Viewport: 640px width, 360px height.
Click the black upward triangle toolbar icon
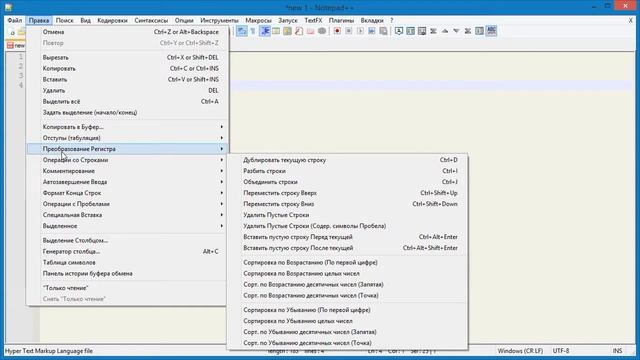(x=445, y=31)
